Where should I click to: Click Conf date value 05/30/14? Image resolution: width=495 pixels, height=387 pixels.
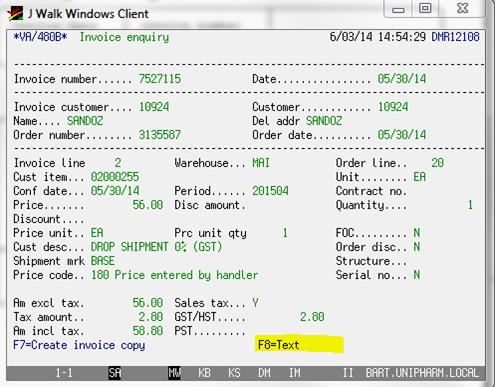point(115,191)
